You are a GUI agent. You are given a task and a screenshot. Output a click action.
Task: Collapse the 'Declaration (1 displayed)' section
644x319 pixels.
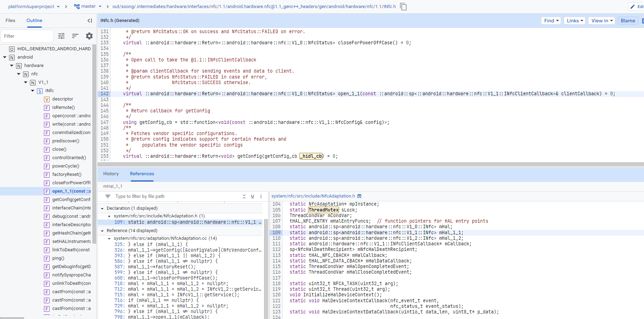[x=102, y=208]
